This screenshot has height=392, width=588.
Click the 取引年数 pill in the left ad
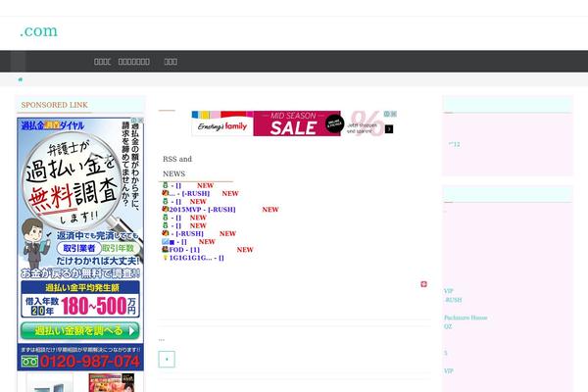[118, 248]
